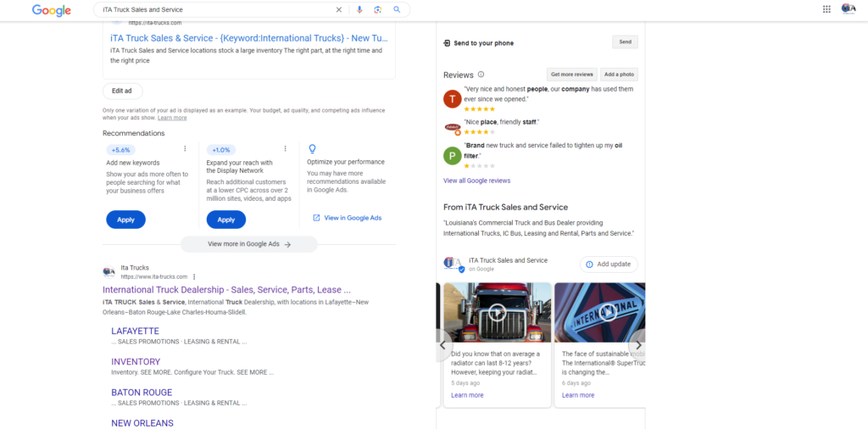Open three-dot menu beside ita-trucks.com URL
868x429 pixels.
pos(194,276)
